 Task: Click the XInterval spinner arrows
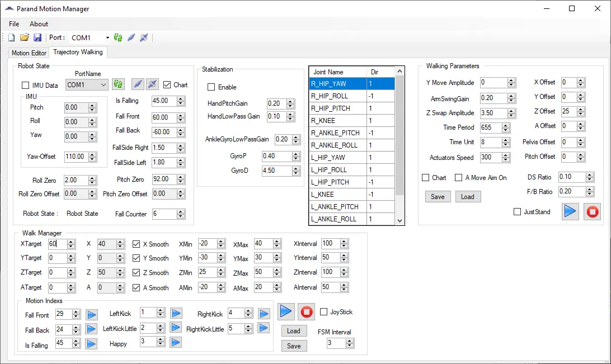[x=344, y=244]
